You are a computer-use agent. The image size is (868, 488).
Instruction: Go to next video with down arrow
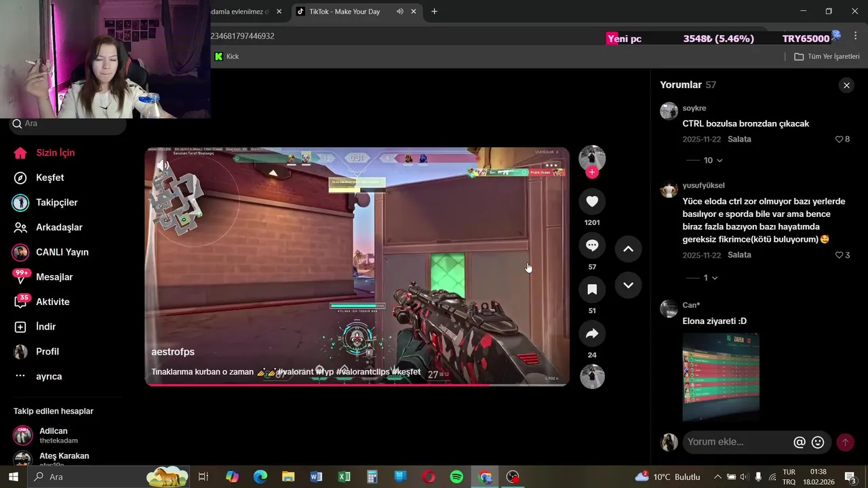(x=628, y=285)
